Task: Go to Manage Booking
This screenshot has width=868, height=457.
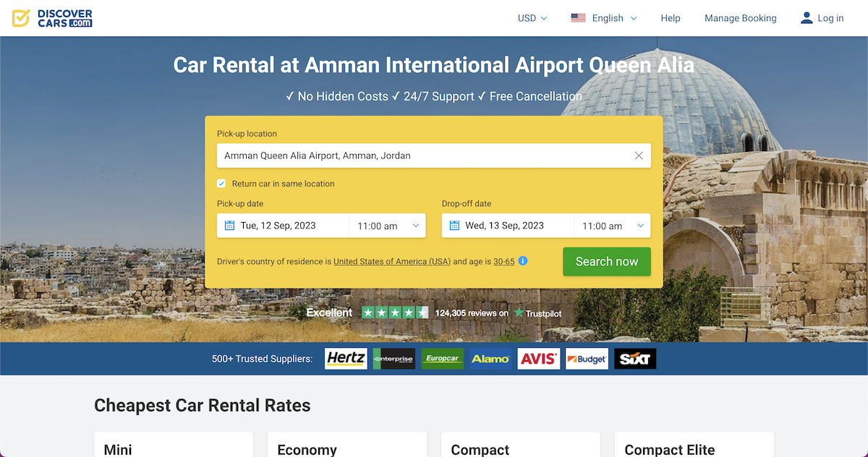Action: [x=741, y=18]
